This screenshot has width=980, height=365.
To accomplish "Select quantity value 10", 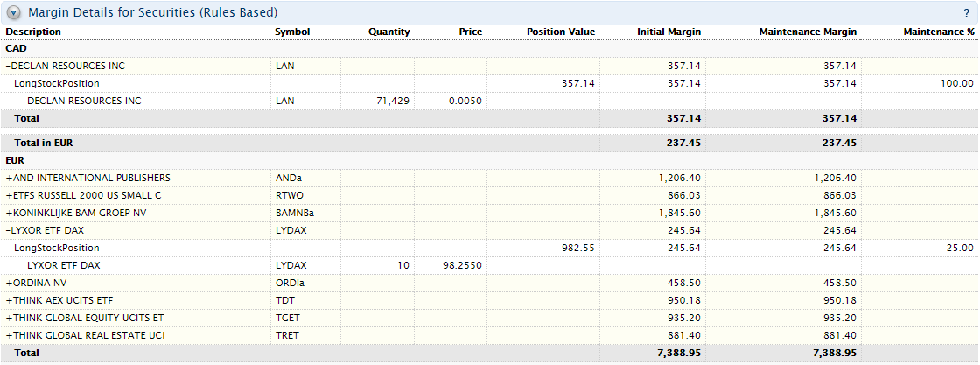I will click(404, 265).
